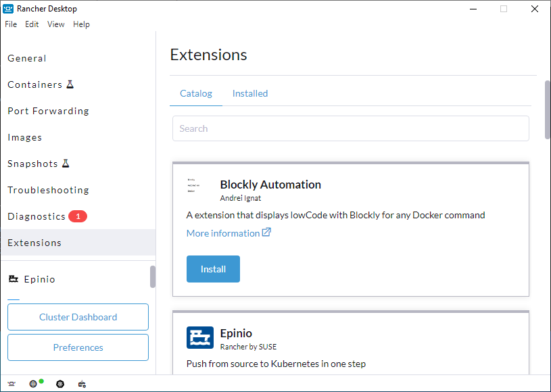The image size is (551, 392).
Task: Click the Blockly Automation extension thumbnail
Action: [x=193, y=185]
